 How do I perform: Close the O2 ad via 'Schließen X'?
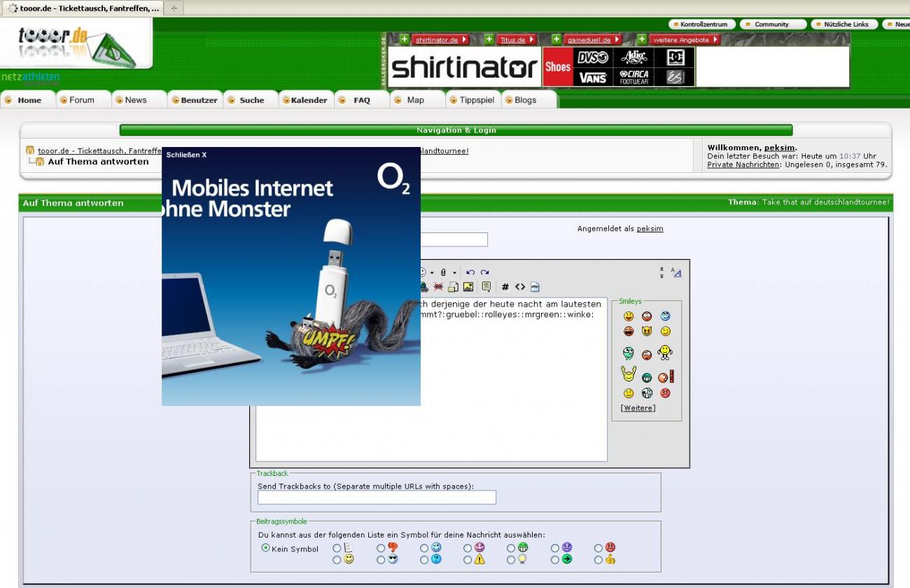(186, 155)
